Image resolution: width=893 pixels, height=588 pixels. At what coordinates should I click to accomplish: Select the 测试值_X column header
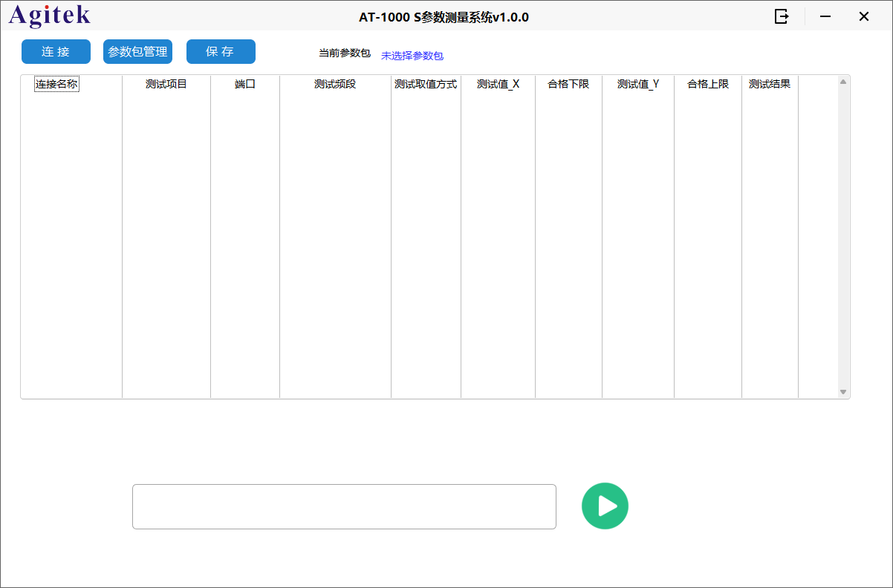[x=497, y=84]
